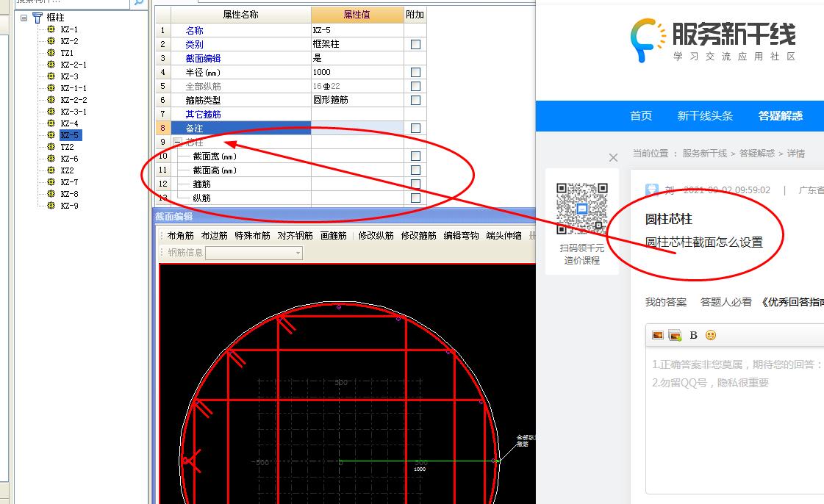
Task: Click the gear icon beside KZ-7
Action: [51, 181]
